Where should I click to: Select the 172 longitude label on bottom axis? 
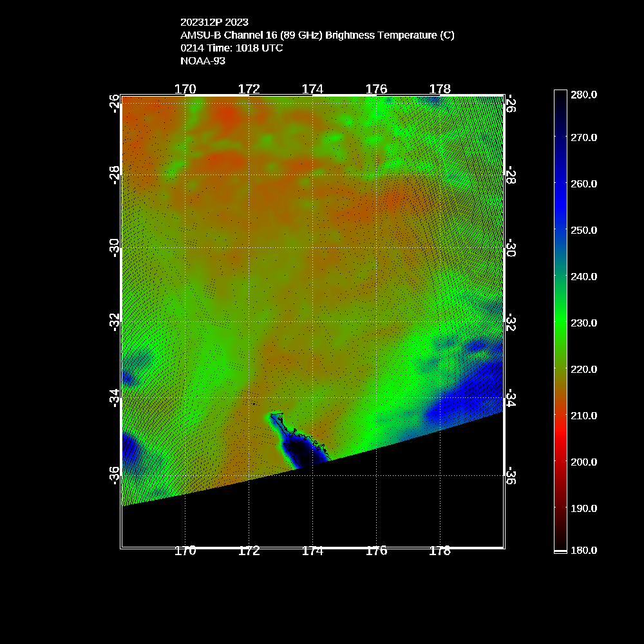pyautogui.click(x=249, y=551)
